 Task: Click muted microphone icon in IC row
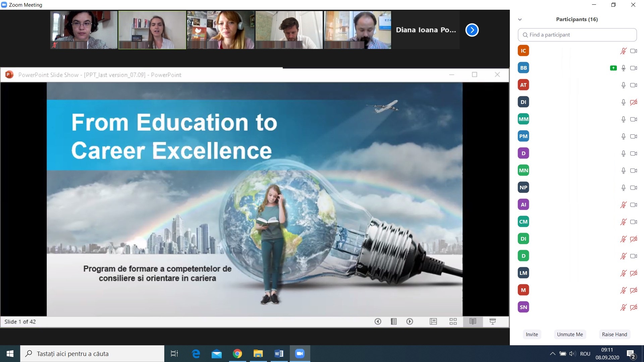point(623,51)
